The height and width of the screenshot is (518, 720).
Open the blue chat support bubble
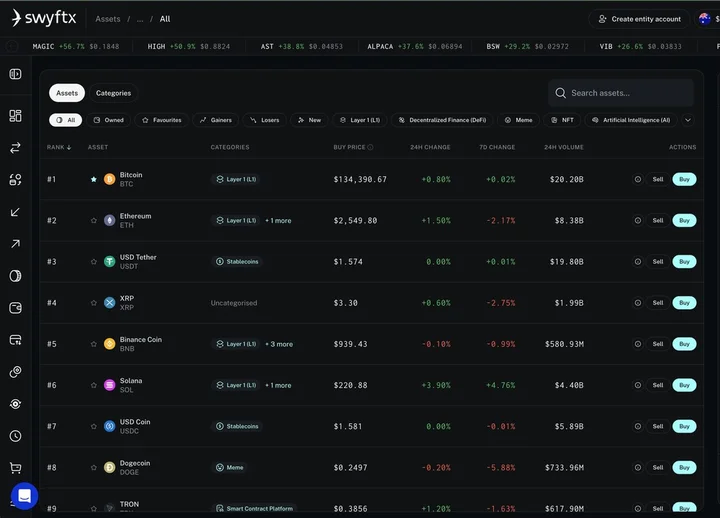(24, 496)
